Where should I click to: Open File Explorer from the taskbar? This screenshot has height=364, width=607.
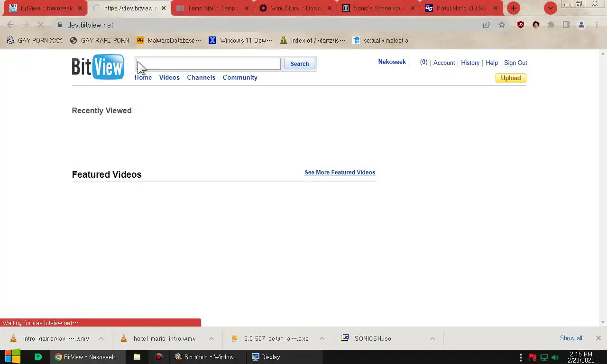tap(137, 357)
